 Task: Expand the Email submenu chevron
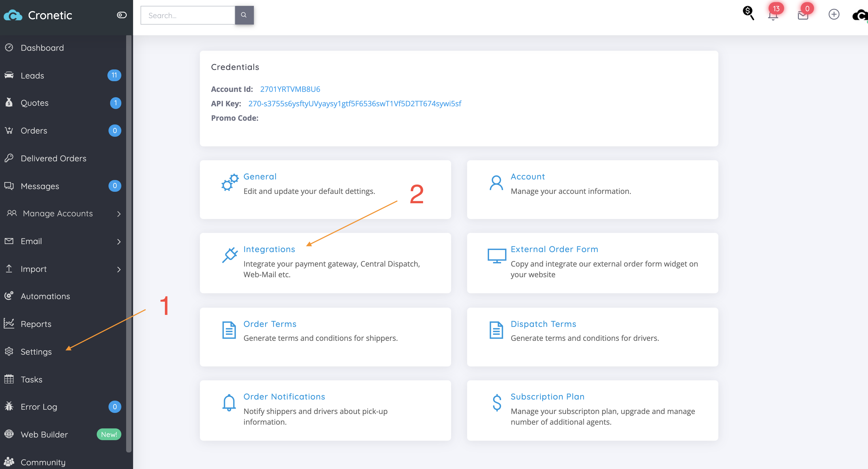[x=119, y=242]
